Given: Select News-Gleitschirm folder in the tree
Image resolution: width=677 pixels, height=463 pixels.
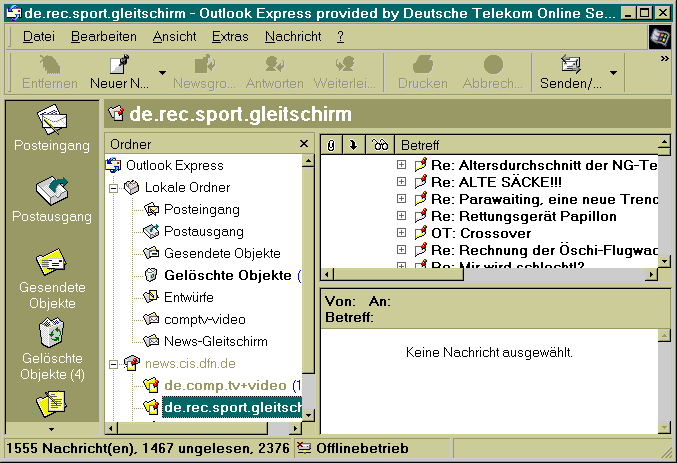Looking at the screenshot, I should [x=215, y=342].
